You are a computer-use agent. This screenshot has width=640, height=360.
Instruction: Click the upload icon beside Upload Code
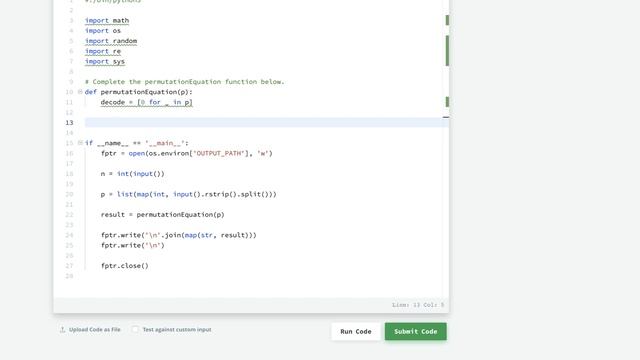pyautogui.click(x=62, y=329)
